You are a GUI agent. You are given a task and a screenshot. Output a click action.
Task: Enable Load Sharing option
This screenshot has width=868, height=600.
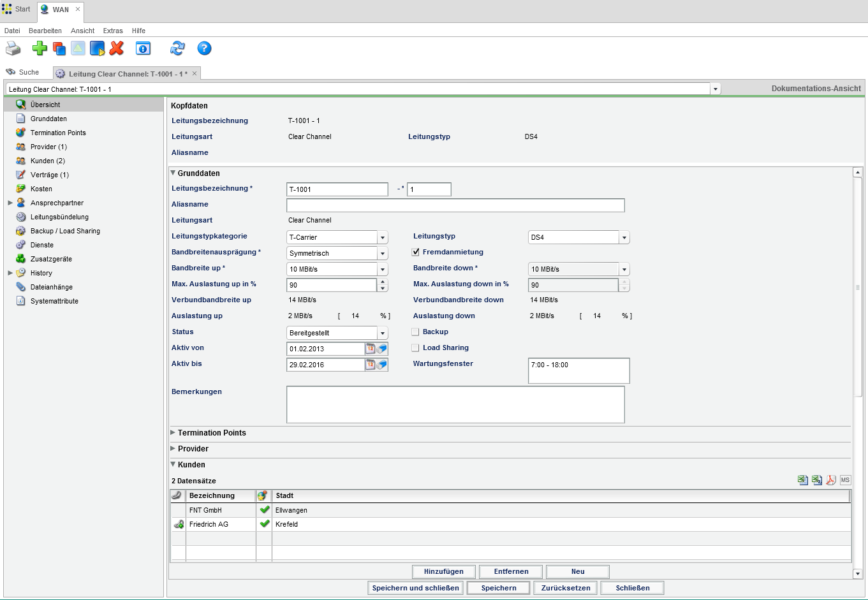(415, 348)
